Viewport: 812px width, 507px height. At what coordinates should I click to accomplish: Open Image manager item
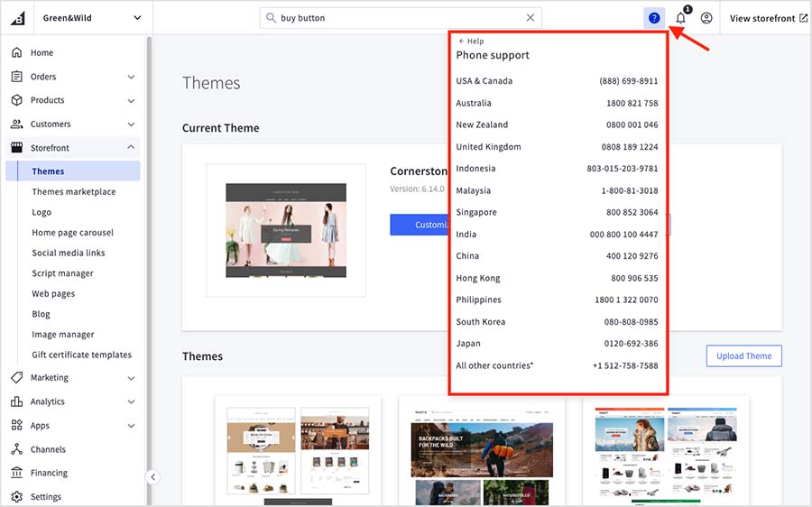click(x=63, y=335)
